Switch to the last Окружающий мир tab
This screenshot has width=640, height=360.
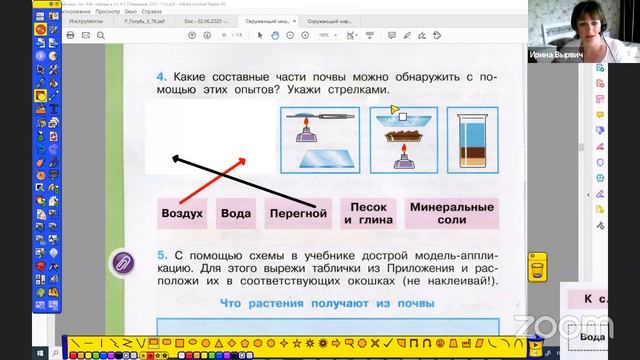pyautogui.click(x=329, y=21)
